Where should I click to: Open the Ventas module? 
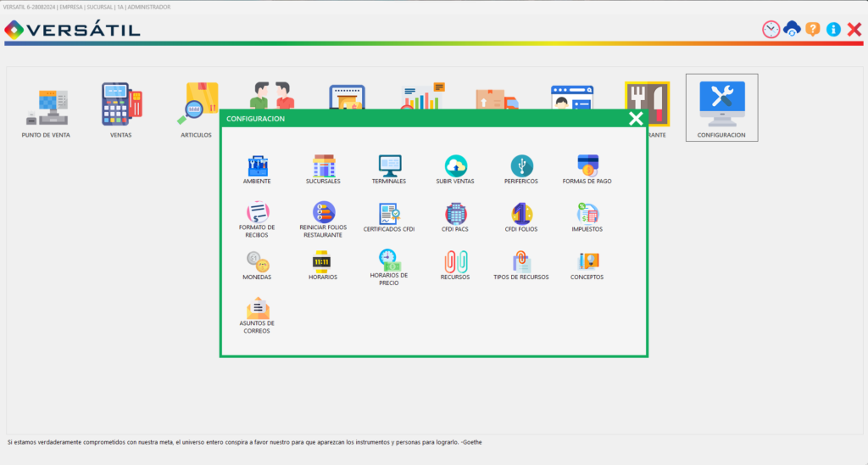click(120, 109)
